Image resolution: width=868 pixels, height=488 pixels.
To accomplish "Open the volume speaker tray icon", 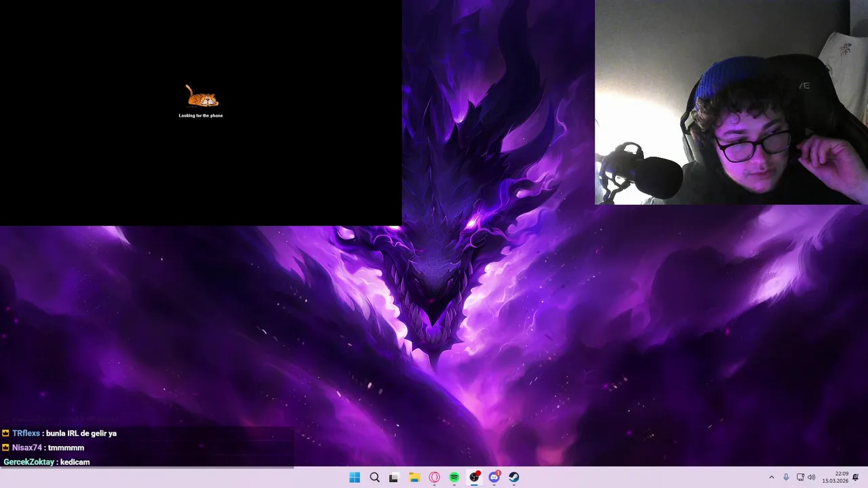I will (812, 477).
